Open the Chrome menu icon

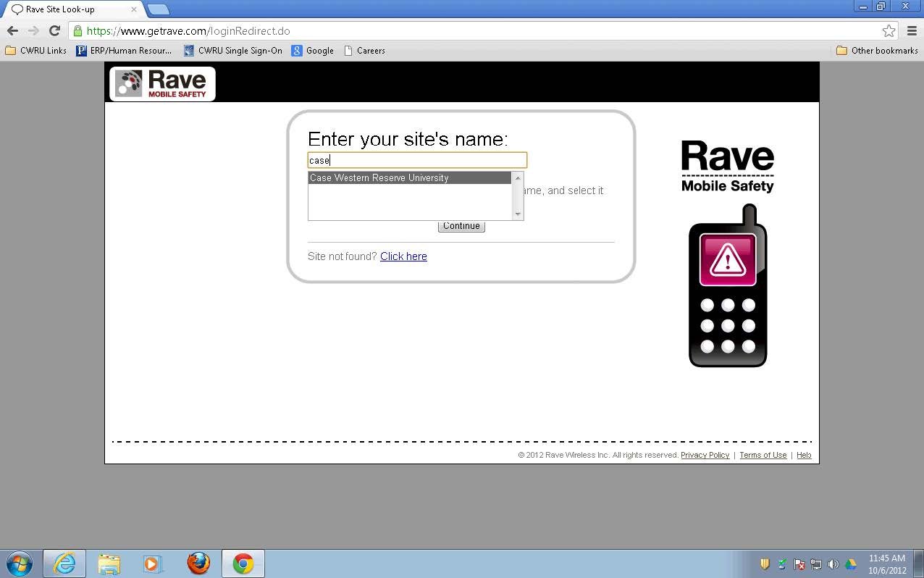912,31
